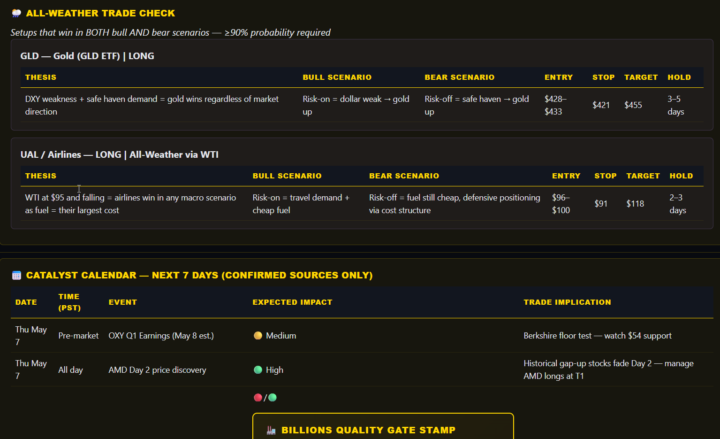Click 'Risk-off = fuel still cheap' cell

(455, 204)
